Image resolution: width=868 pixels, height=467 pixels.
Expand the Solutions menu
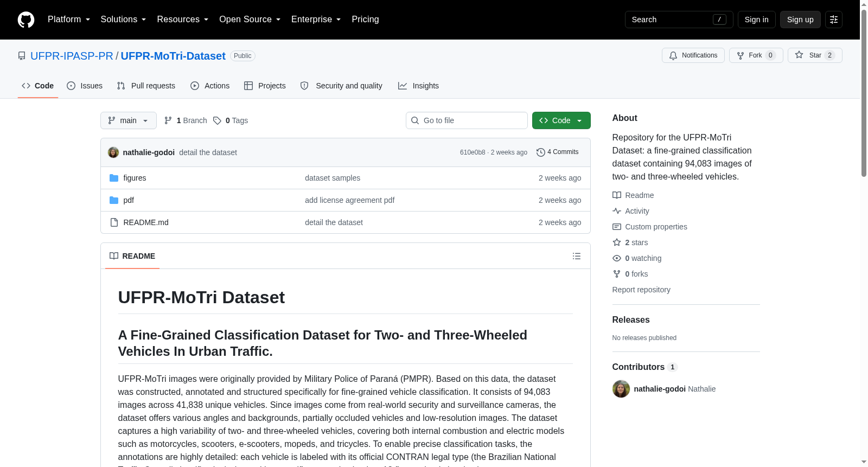(123, 20)
